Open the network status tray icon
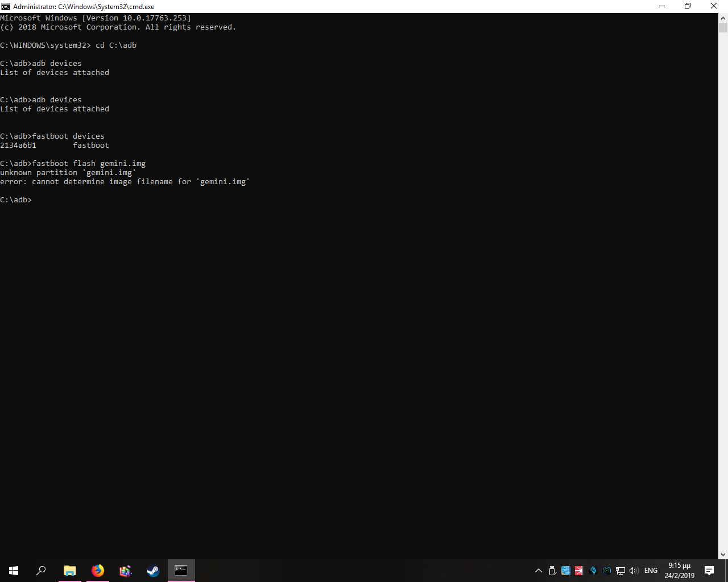 tap(621, 571)
